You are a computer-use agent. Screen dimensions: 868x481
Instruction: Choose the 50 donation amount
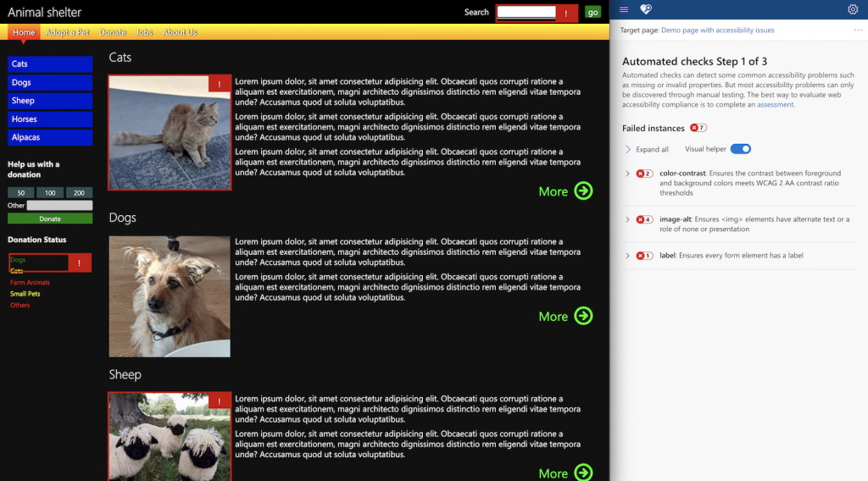coord(21,193)
